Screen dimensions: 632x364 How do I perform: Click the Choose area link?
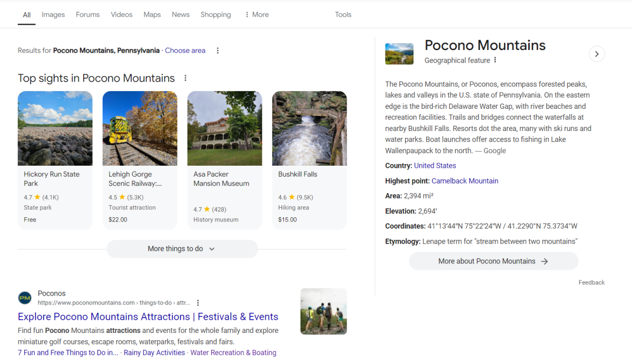click(185, 50)
